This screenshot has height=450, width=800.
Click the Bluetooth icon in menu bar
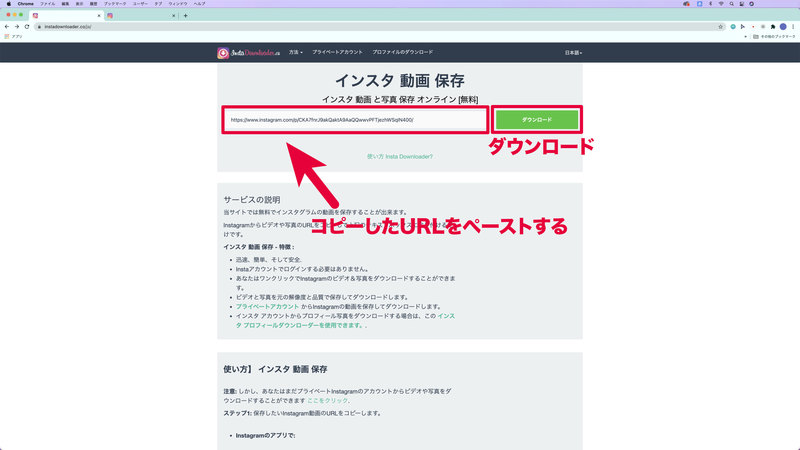[710, 4]
